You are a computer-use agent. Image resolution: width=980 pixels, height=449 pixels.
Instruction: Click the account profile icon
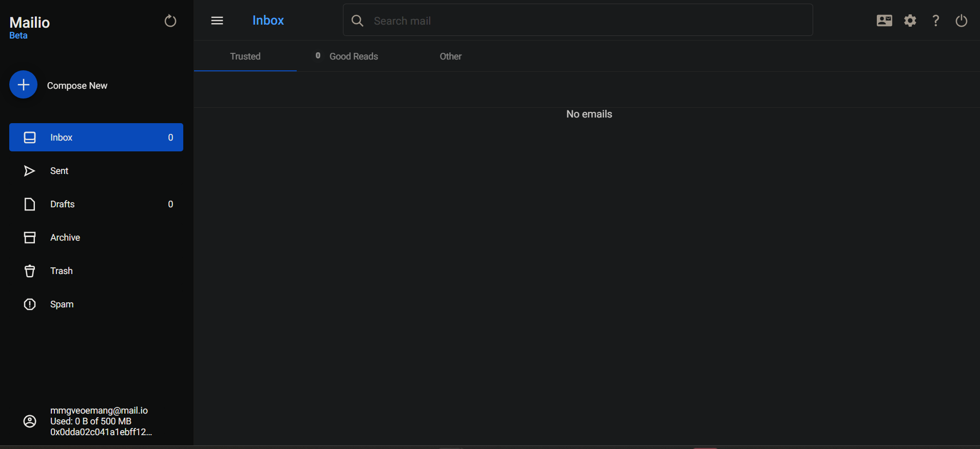coord(30,421)
